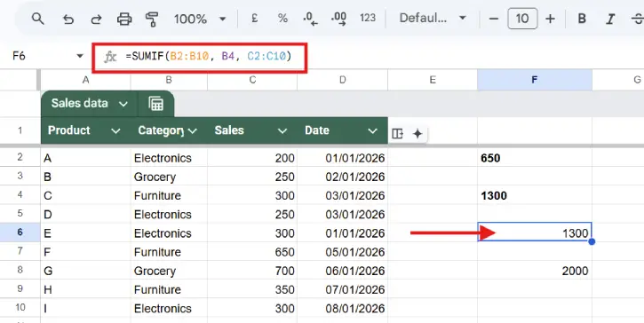
Task: Click the insert column icon beside Date header
Action: tap(397, 134)
